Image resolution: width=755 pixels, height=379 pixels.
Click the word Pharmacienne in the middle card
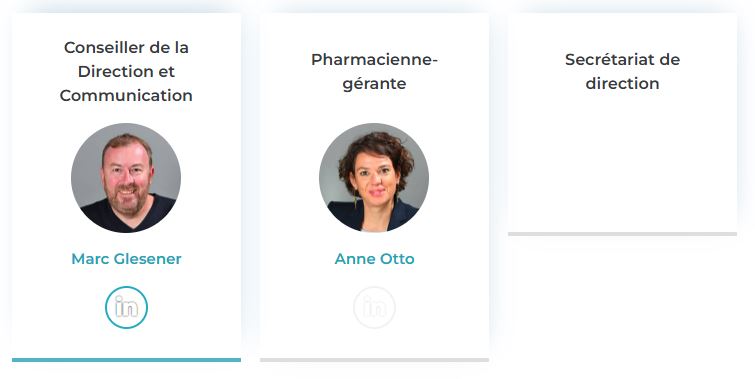(x=371, y=59)
